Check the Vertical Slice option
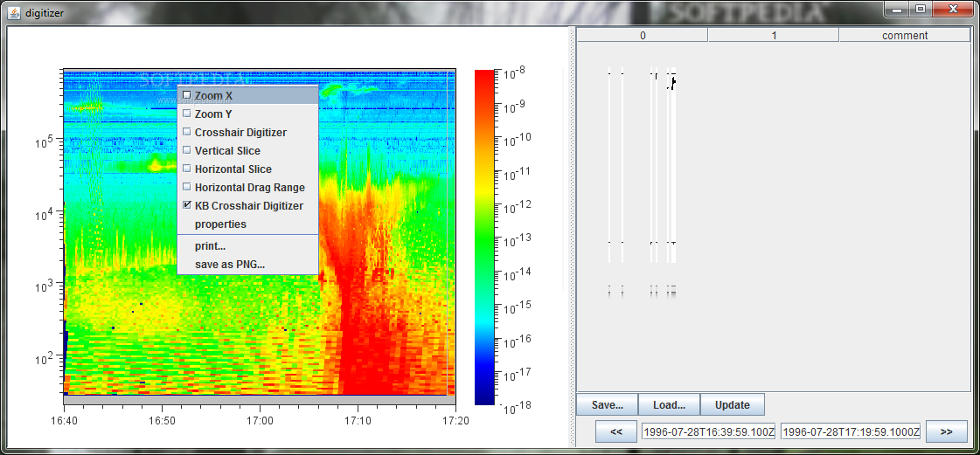 click(186, 150)
